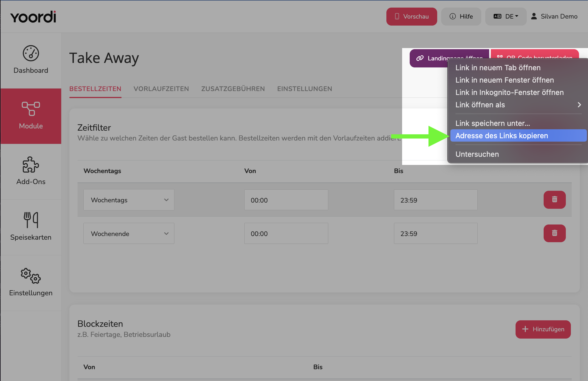Open the DE language dropdown
This screenshot has width=588, height=381.
coord(506,16)
